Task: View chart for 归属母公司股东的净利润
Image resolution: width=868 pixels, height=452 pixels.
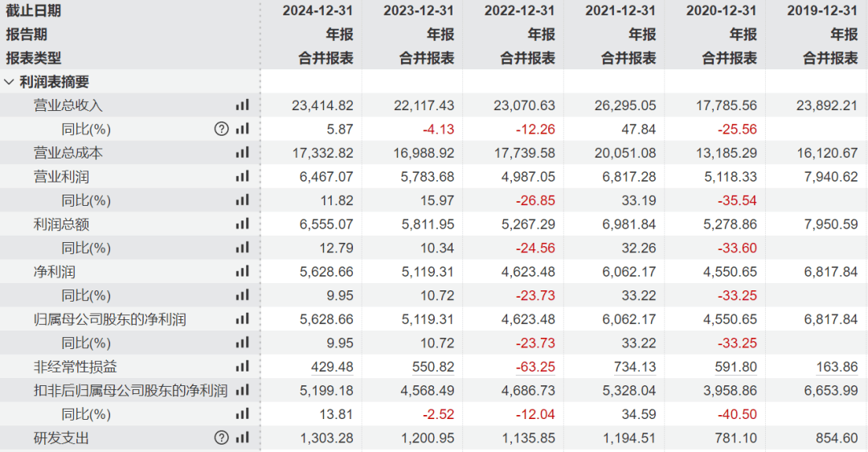Action: coord(242,319)
